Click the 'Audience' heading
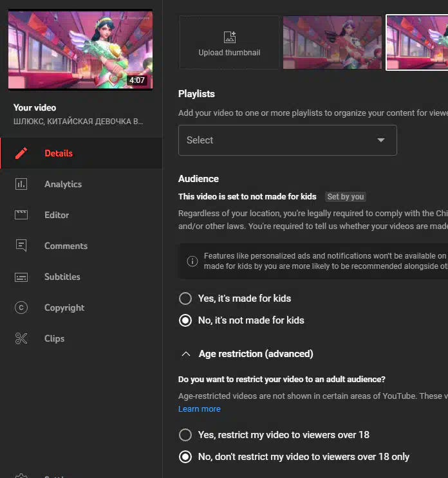Image resolution: width=448 pixels, height=478 pixels. [x=198, y=179]
